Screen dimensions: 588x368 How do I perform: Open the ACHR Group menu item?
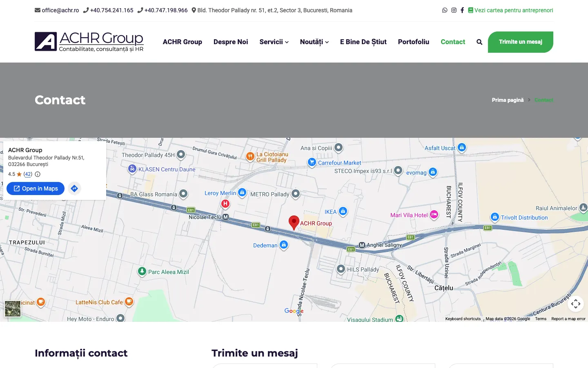click(183, 42)
